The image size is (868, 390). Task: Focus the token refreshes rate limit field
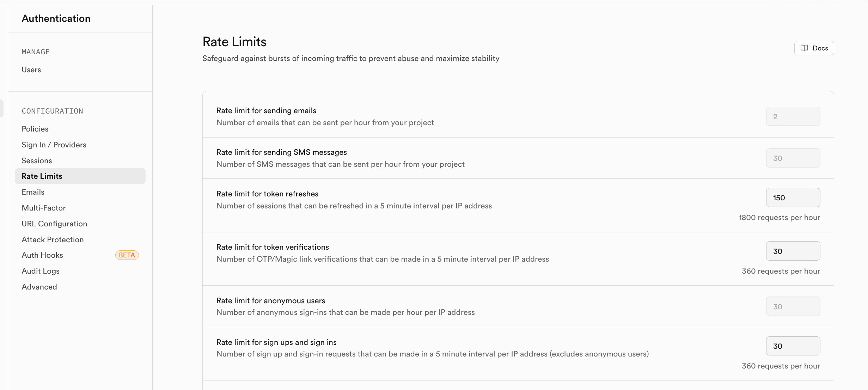[793, 198]
